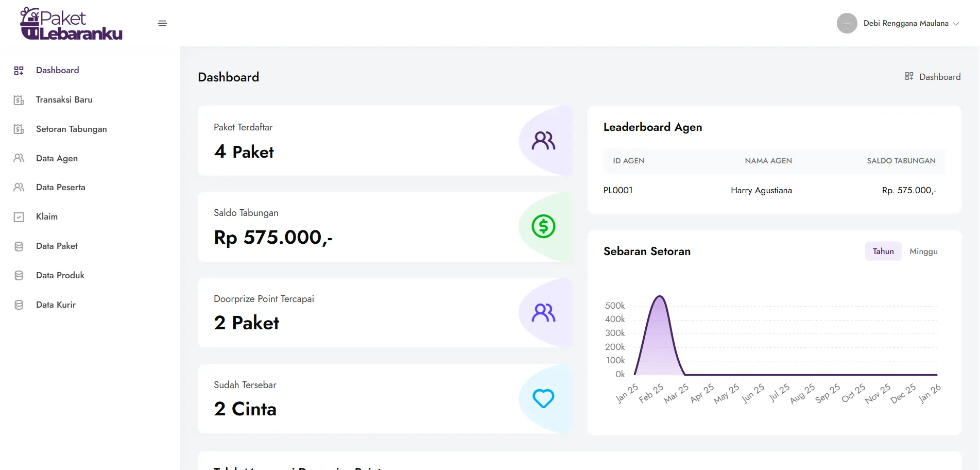Click the Klaim checkbox icon in sidebar
This screenshot has width=980, height=470.
click(19, 217)
